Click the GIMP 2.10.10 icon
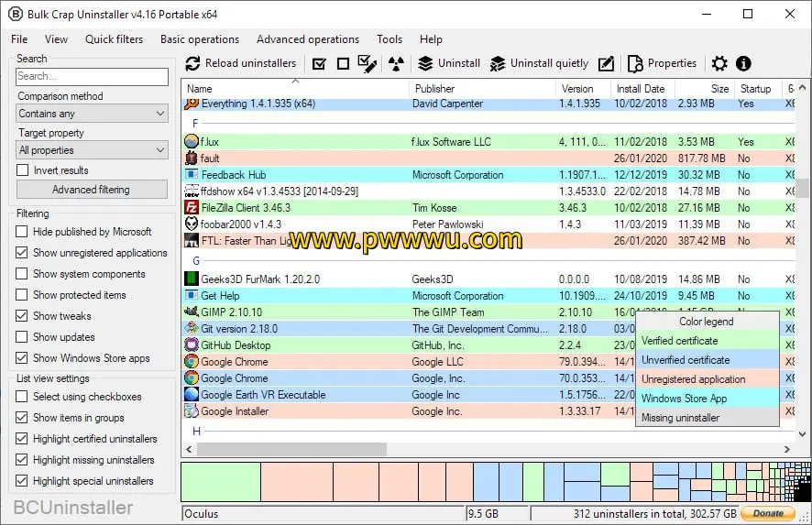The image size is (812, 525). click(x=192, y=312)
